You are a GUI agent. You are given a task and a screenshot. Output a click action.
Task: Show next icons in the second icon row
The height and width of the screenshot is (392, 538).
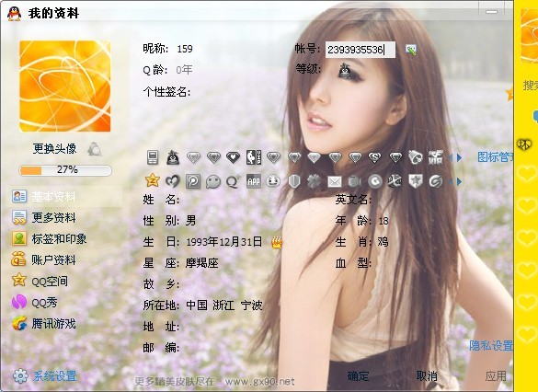click(x=460, y=181)
